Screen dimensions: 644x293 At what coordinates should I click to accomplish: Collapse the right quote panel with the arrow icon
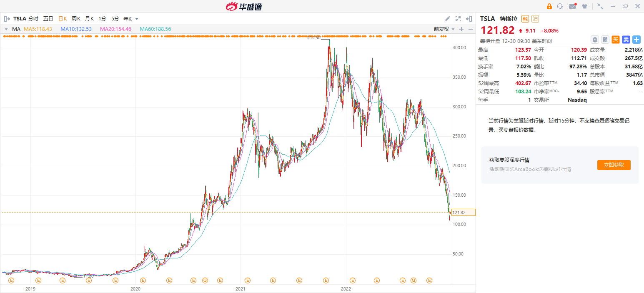[x=469, y=19]
